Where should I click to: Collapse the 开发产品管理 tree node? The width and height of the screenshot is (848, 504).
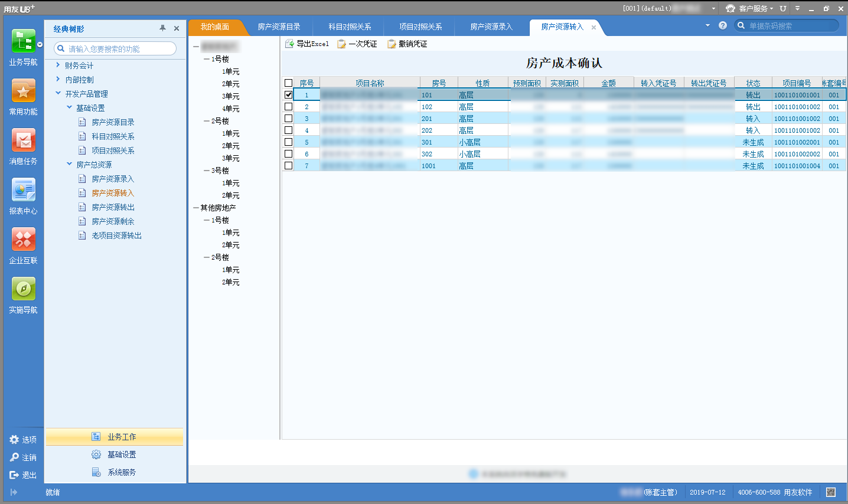tap(58, 93)
